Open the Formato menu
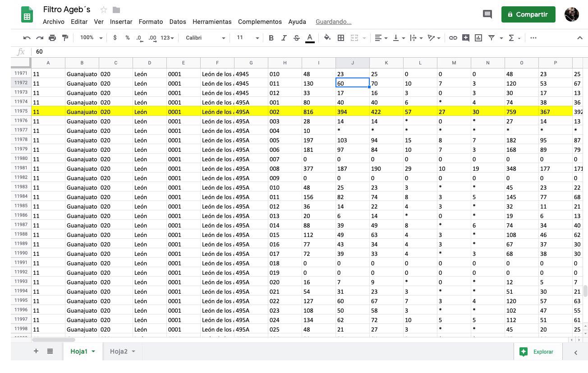588x373 pixels. [151, 22]
